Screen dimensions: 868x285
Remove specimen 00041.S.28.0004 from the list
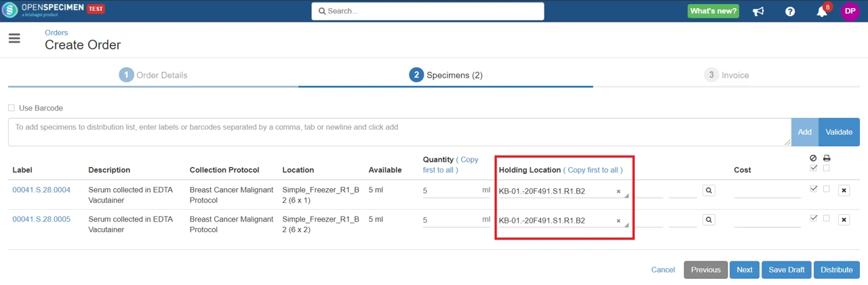click(844, 191)
